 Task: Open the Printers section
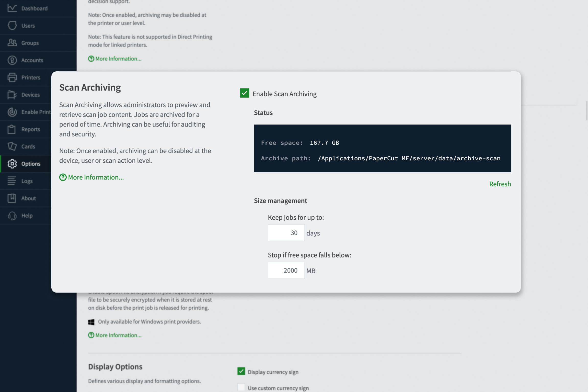click(31, 77)
